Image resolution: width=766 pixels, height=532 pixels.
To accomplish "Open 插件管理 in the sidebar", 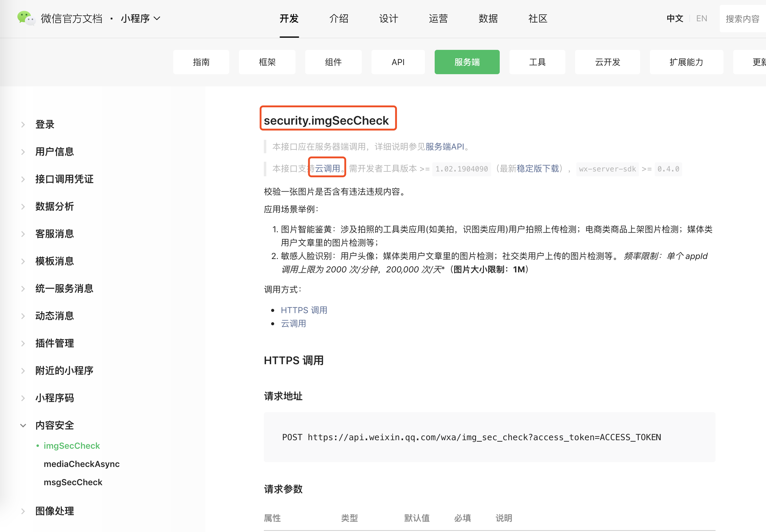I will pos(55,343).
